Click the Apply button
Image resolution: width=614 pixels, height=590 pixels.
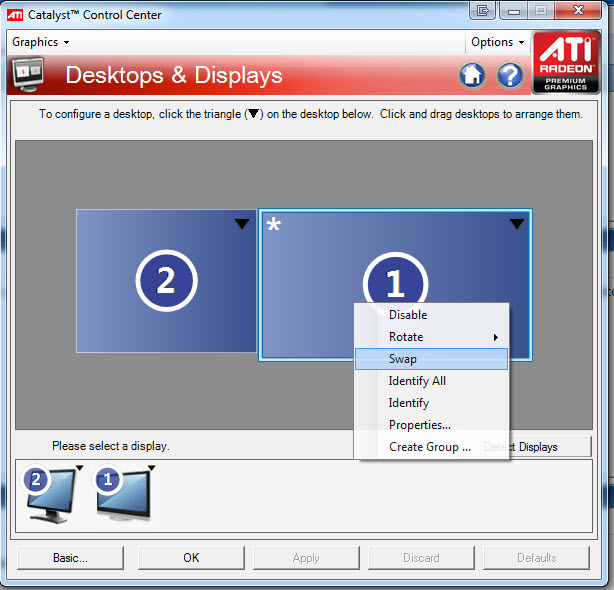[306, 558]
